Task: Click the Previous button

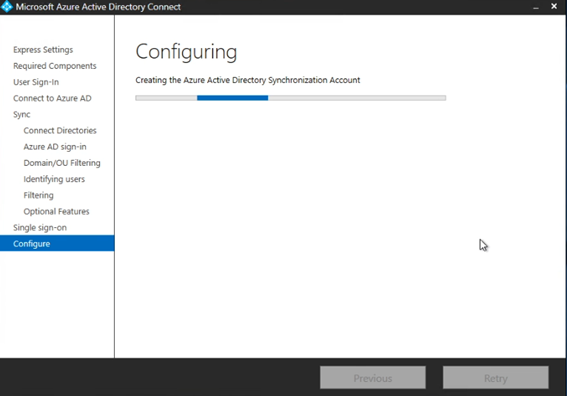Action: point(373,378)
